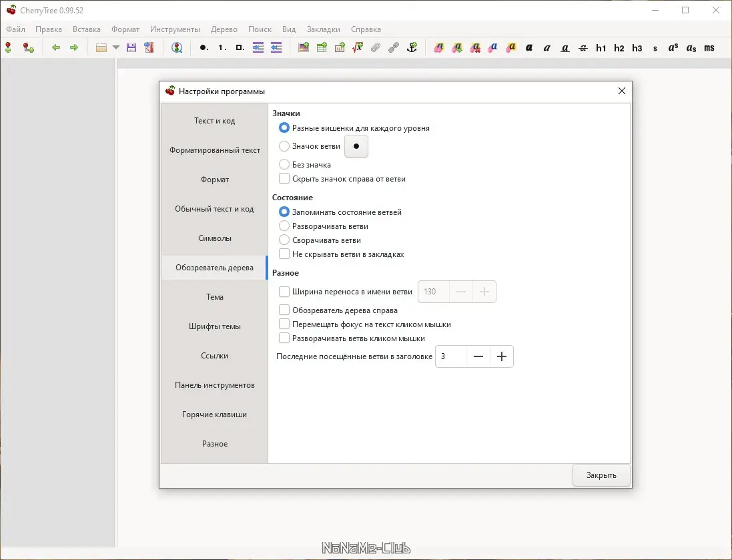Screen dimensions: 732x560
Task: Switch to the 'Формат' settings tab
Action: click(x=214, y=180)
